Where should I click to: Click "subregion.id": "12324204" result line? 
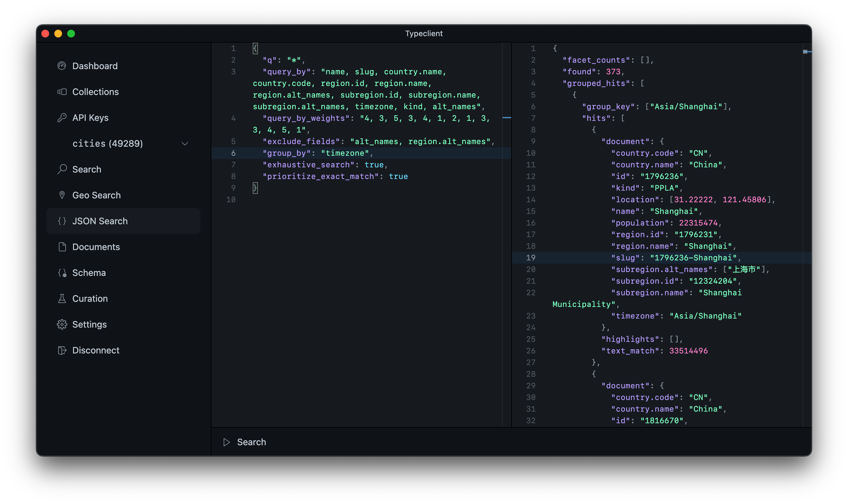click(676, 281)
